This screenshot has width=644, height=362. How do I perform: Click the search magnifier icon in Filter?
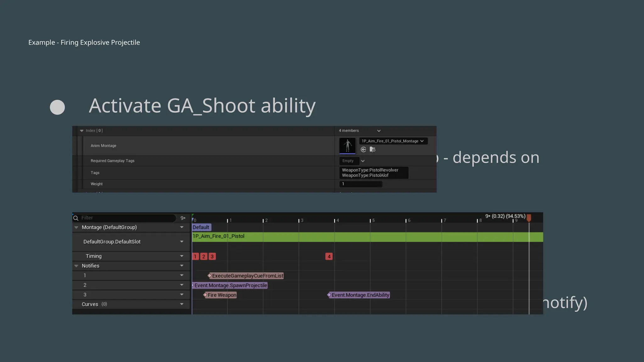pyautogui.click(x=76, y=218)
